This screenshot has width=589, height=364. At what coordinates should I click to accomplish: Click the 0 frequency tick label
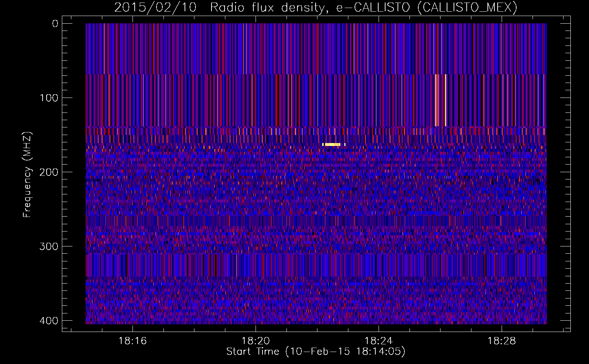click(55, 24)
